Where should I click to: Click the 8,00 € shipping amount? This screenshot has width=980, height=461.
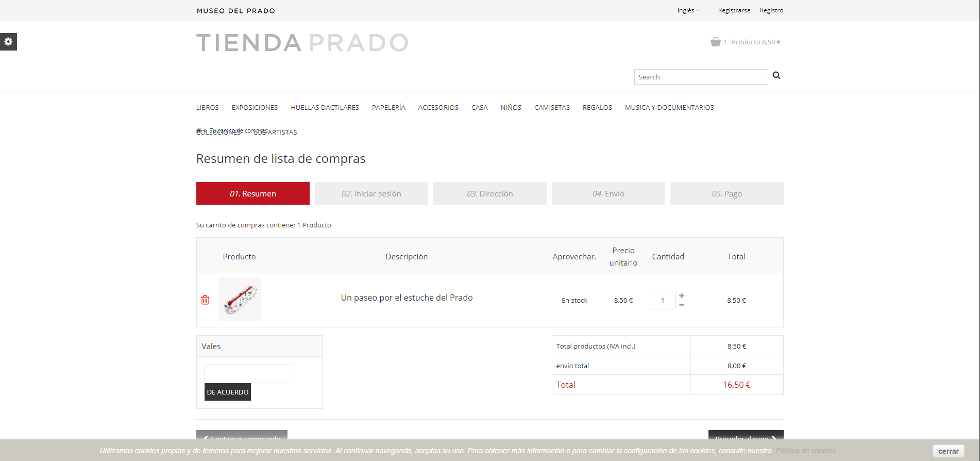click(737, 366)
